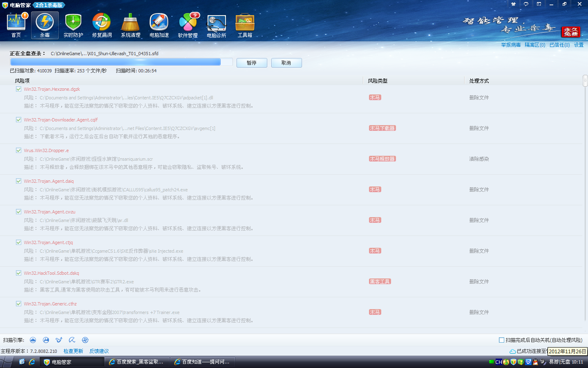The width and height of the screenshot is (588, 368).
Task: Switch to 电脑管家 taskbar window
Action: click(x=72, y=362)
